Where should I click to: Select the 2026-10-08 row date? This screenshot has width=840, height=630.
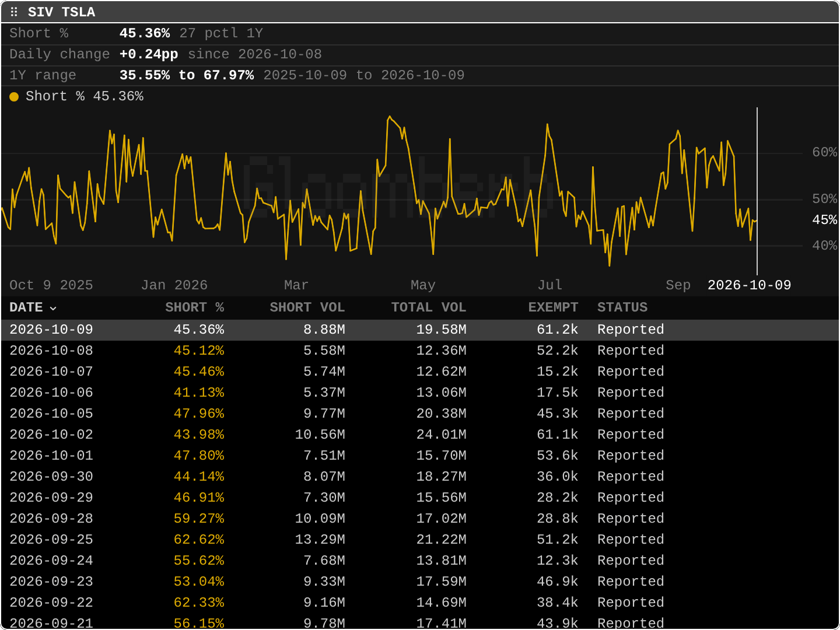point(51,351)
